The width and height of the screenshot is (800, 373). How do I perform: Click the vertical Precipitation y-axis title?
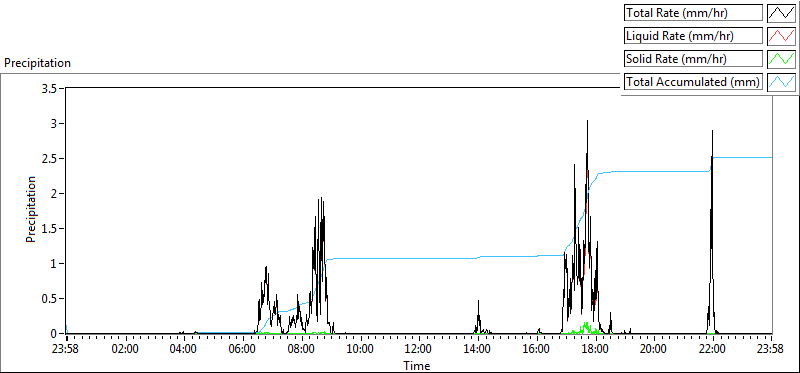click(31, 210)
